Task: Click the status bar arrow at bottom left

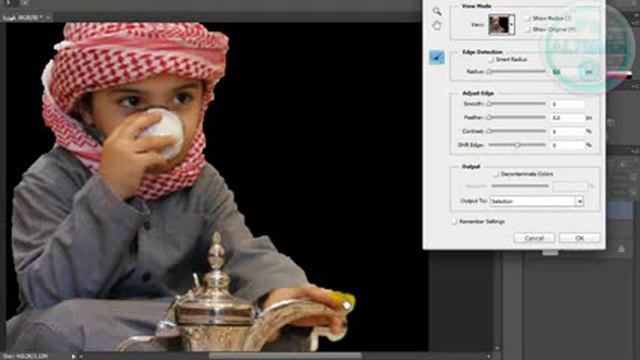Action: click(x=74, y=356)
